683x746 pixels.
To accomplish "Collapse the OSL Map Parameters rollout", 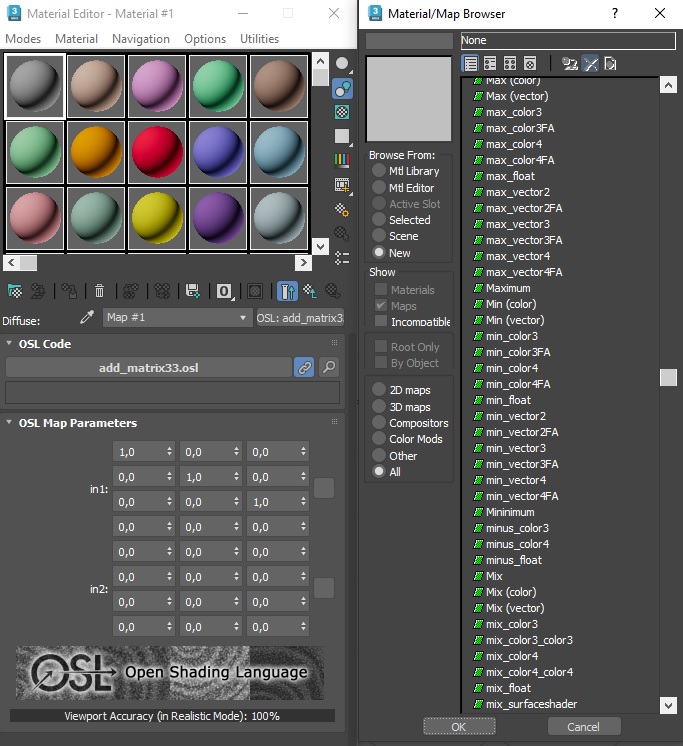I will [9, 422].
